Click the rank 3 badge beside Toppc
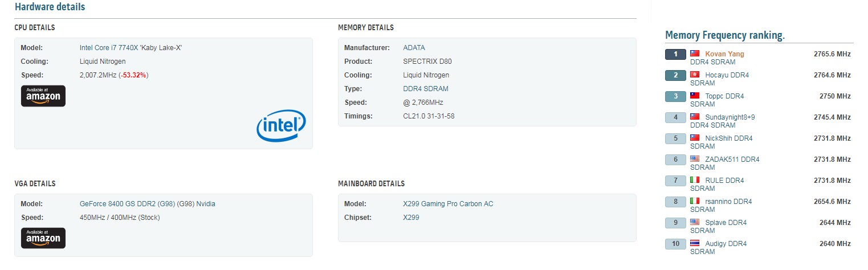The height and width of the screenshot is (270, 868). (676, 96)
